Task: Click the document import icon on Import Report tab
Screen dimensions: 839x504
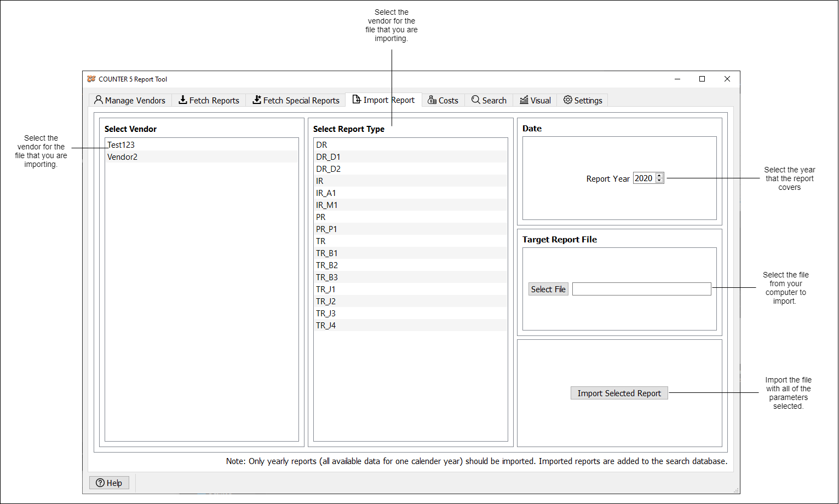Action: [x=357, y=100]
